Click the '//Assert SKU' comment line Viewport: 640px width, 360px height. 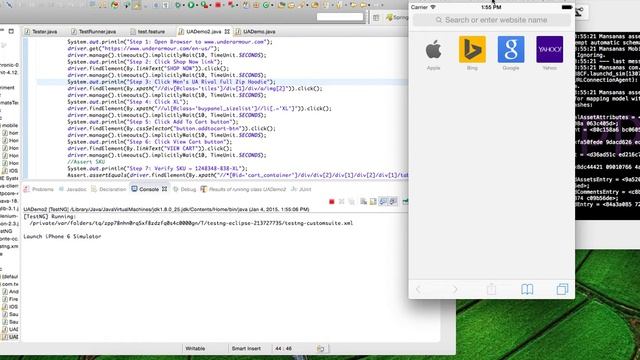pyautogui.click(x=86, y=162)
